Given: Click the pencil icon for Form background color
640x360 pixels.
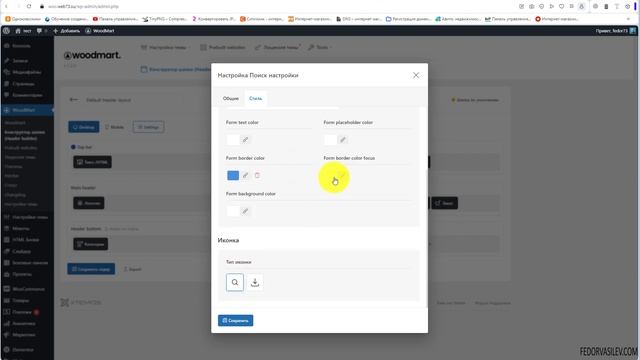Looking at the screenshot, I should [x=245, y=211].
